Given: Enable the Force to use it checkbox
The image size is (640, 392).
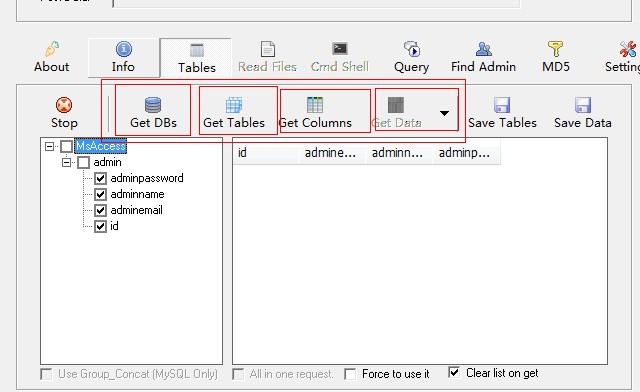Looking at the screenshot, I should tap(350, 374).
